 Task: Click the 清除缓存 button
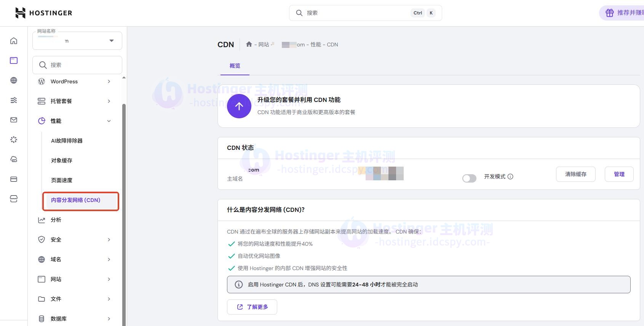575,174
